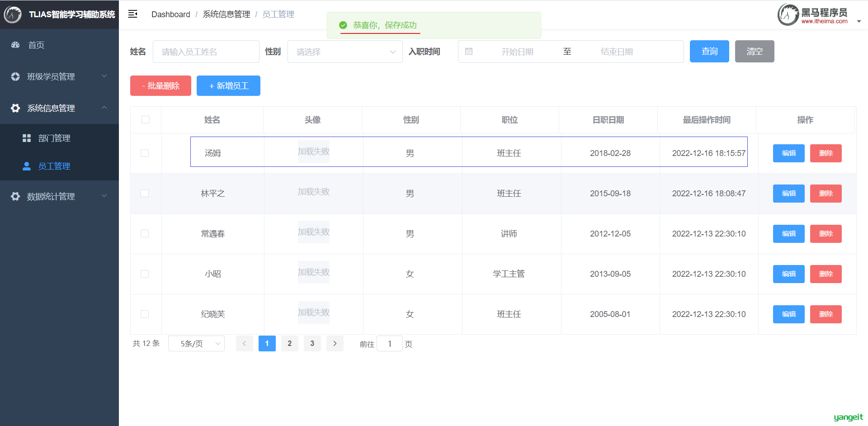Click the 员工管理 breadcrumb
Screen dimensions: 868x426
(x=278, y=14)
